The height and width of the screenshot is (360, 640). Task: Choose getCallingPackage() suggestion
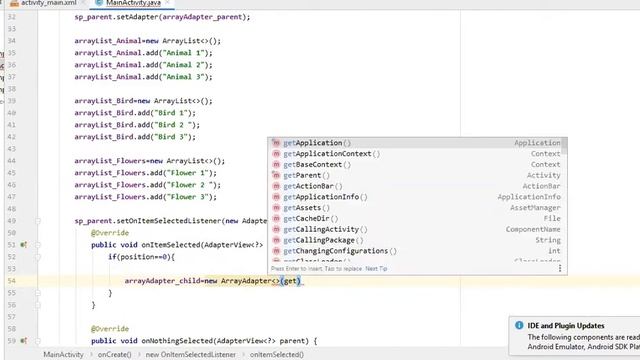click(416, 240)
